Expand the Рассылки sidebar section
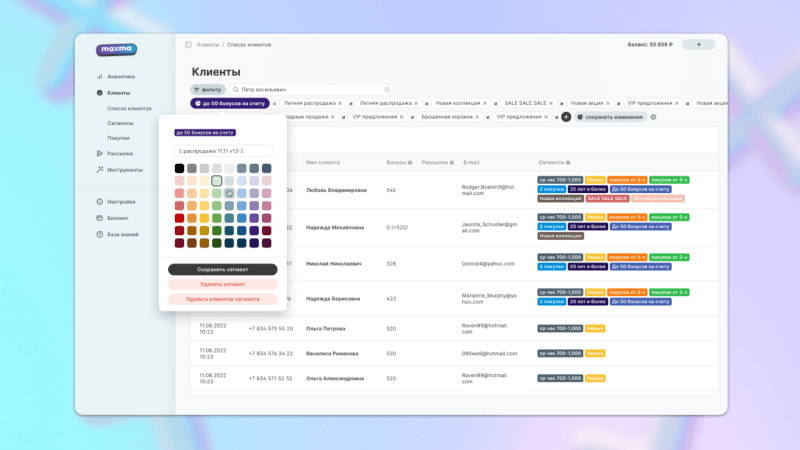The image size is (800, 450). tap(120, 153)
